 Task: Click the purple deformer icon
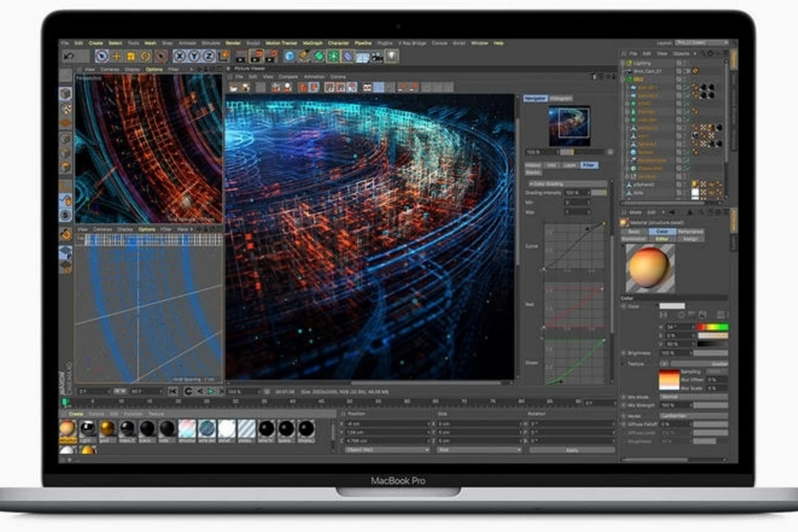point(348,57)
